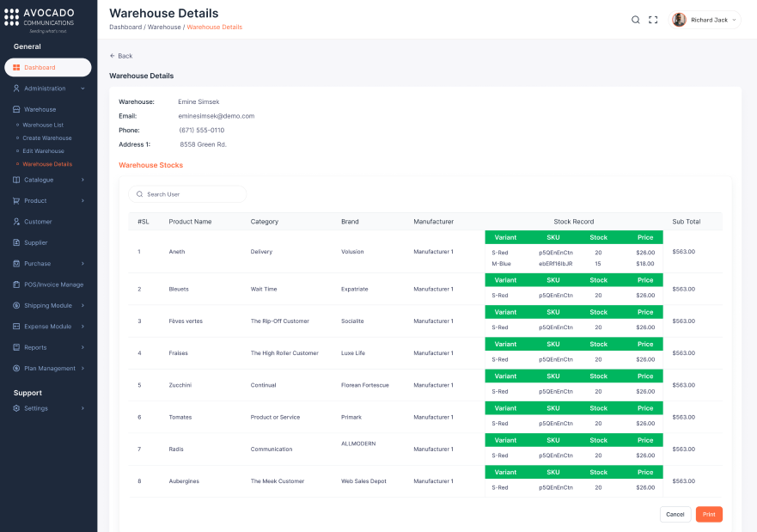Expand the Catalogue submenu chevron
The height and width of the screenshot is (532, 757).
coord(82,180)
